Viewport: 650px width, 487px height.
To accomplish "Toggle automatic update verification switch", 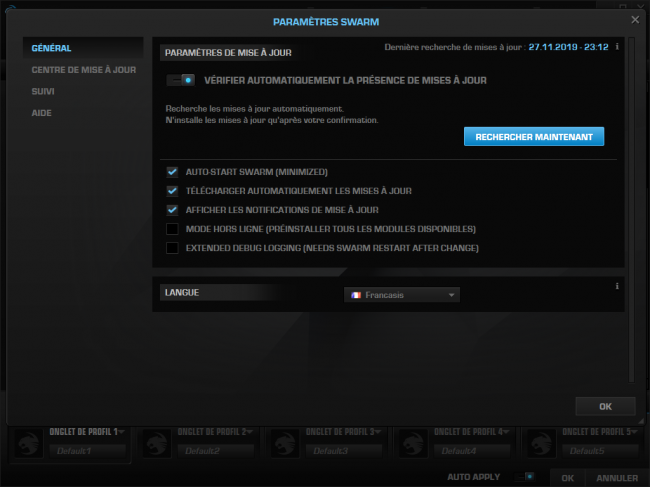I will click(180, 80).
